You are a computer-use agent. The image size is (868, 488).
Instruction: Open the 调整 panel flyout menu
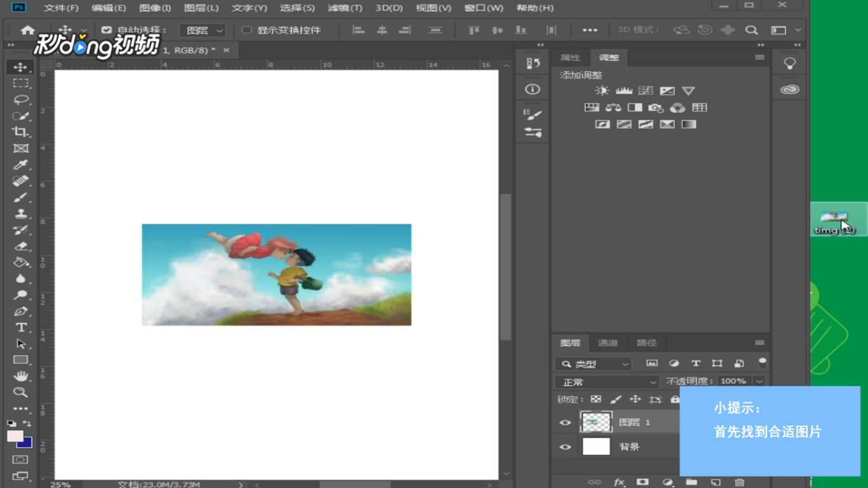pos(759,57)
